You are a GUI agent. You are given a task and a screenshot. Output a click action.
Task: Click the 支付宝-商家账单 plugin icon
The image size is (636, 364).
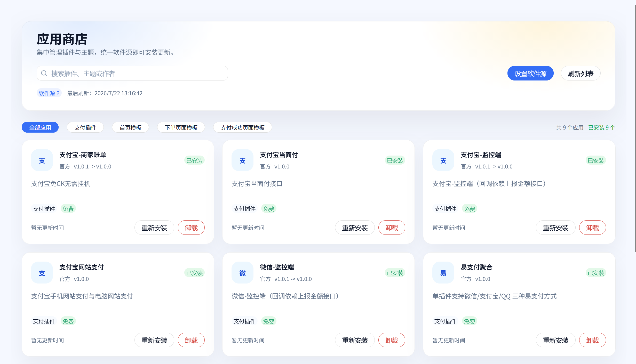[42, 160]
